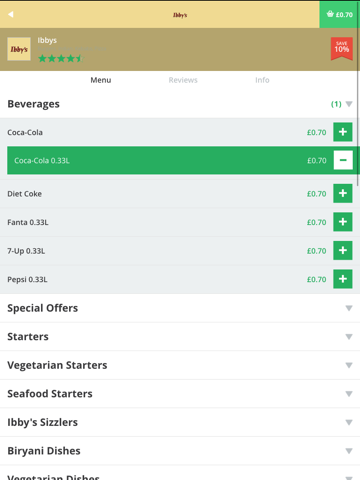
Task: Remove Coca-Cola 0.33L with the minus icon
Action: click(343, 160)
